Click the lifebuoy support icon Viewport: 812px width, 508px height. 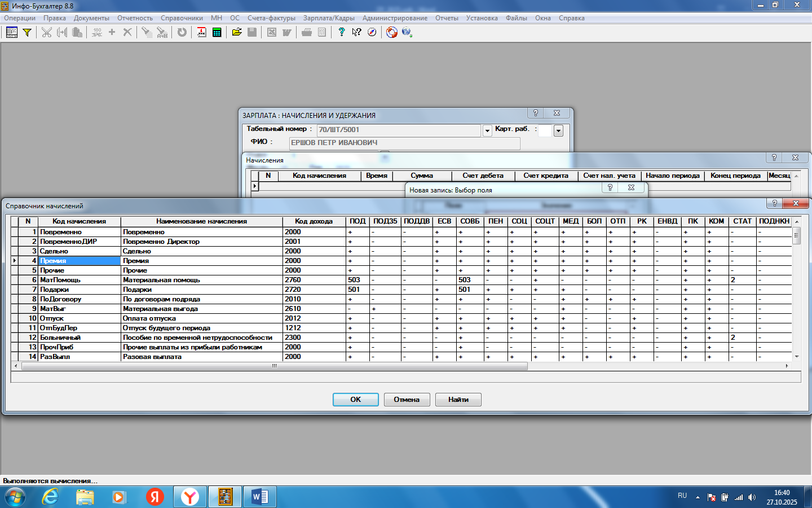point(391,32)
